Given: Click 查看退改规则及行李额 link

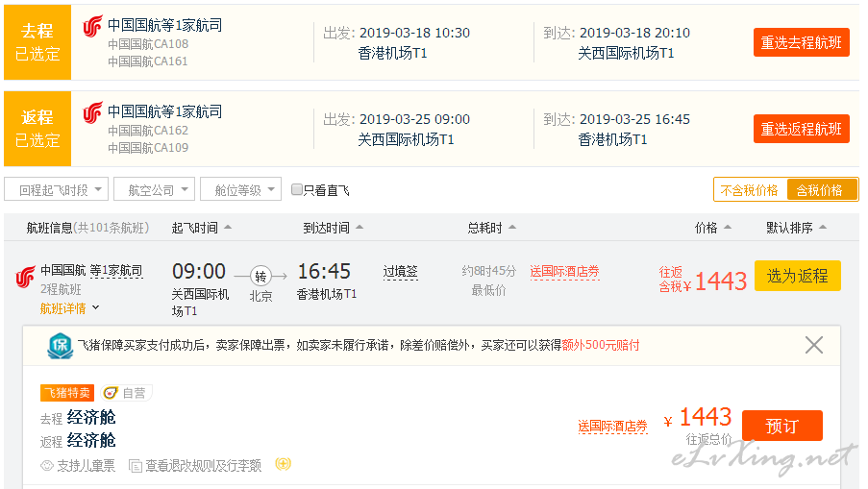Looking at the screenshot, I should (203, 466).
